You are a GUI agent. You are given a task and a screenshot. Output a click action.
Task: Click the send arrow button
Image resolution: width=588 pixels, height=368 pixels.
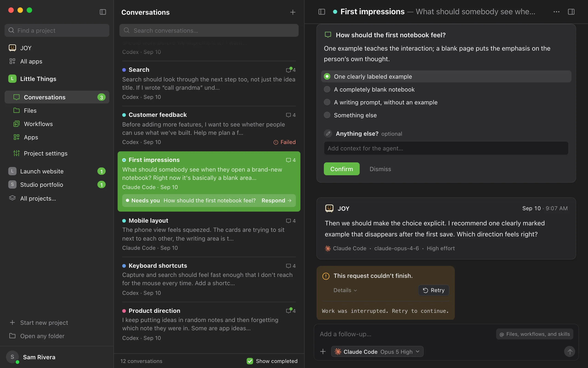[570, 351]
